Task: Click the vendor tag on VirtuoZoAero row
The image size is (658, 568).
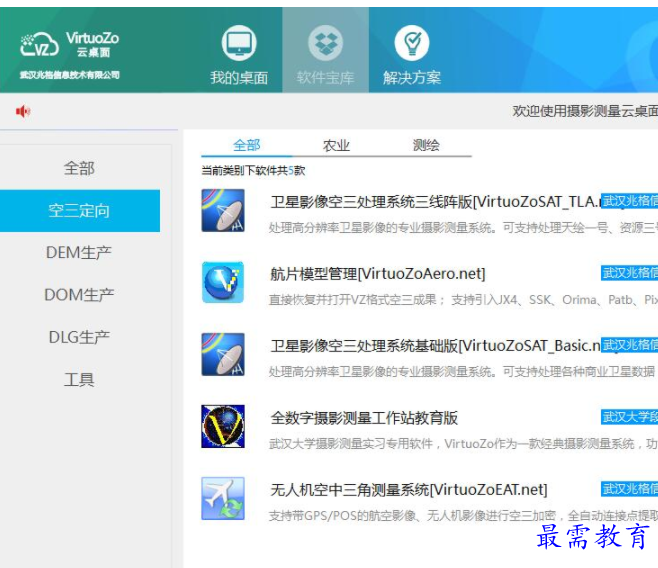Action: [x=629, y=273]
